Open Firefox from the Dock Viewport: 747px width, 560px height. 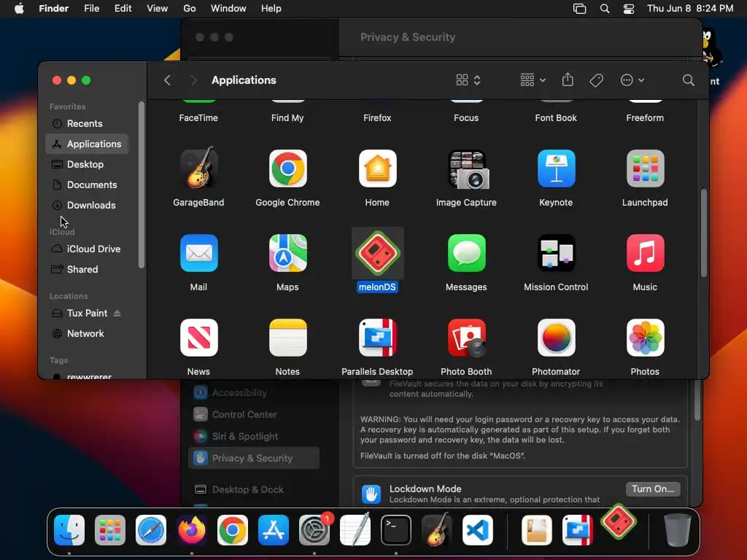pos(192,530)
